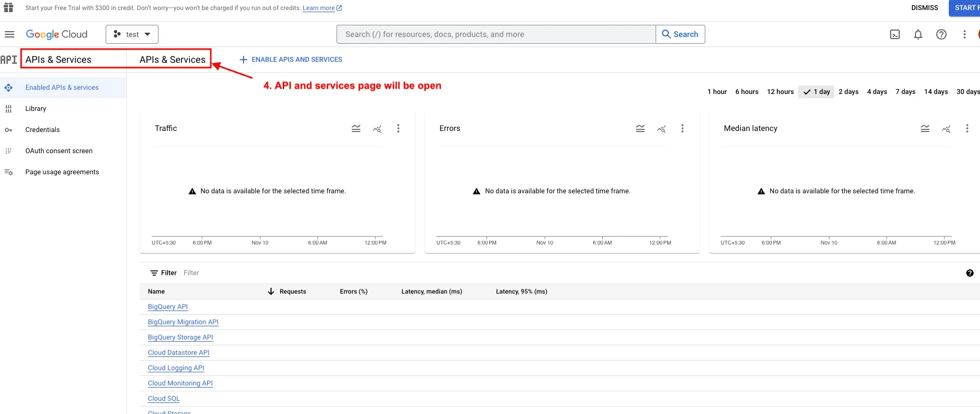Open the Cloud Monitoring API link
Image resolution: width=980 pixels, height=414 pixels.
[180, 383]
